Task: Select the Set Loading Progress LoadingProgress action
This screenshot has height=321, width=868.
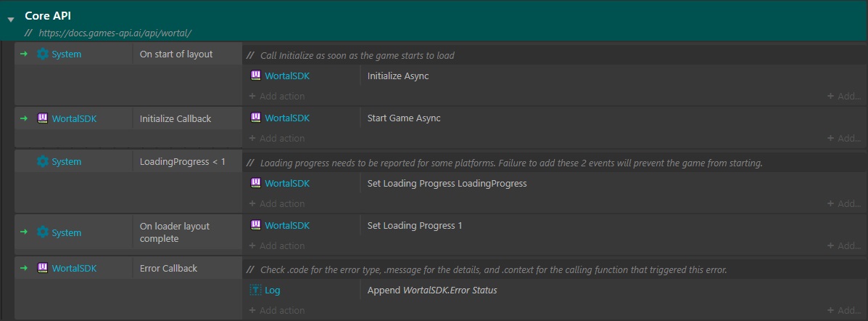Action: 447,183
